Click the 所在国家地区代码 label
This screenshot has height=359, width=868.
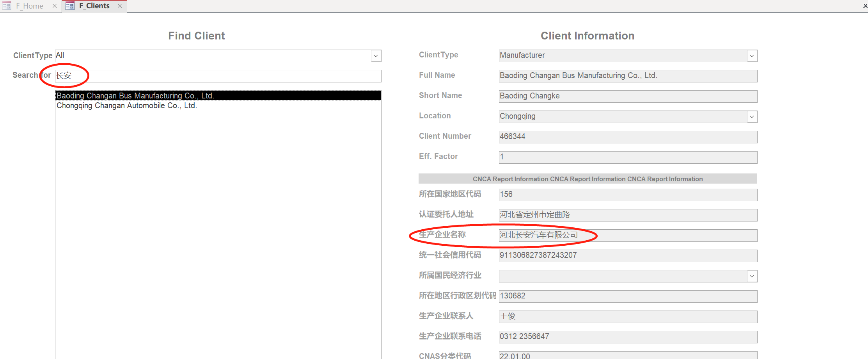(x=450, y=194)
